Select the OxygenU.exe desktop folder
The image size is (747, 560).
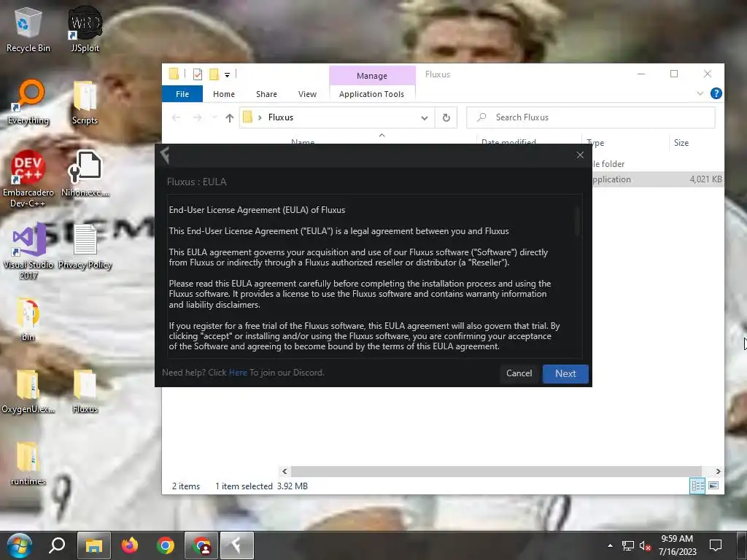coord(28,392)
